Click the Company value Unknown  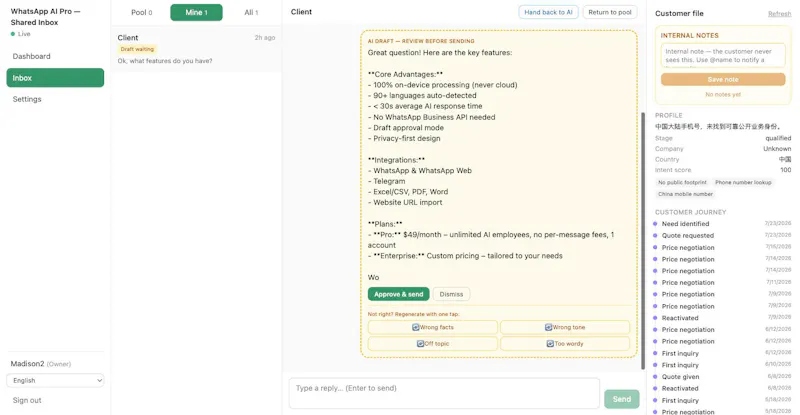[777, 149]
